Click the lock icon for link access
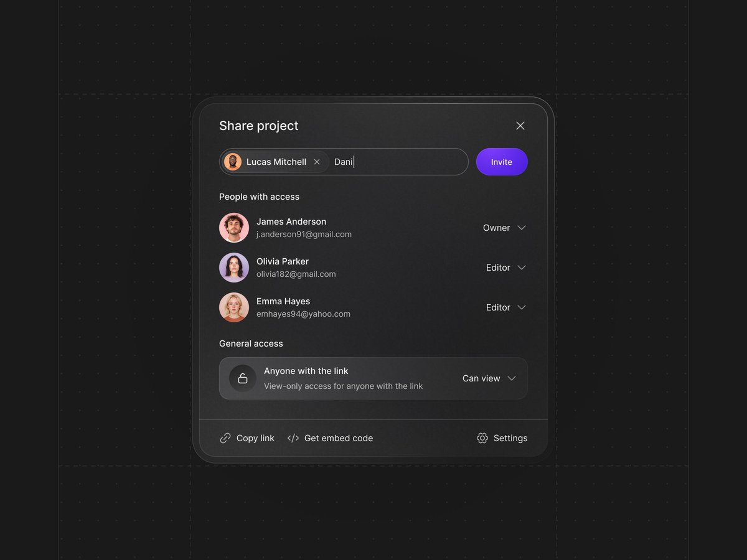The image size is (747, 560). click(x=242, y=378)
